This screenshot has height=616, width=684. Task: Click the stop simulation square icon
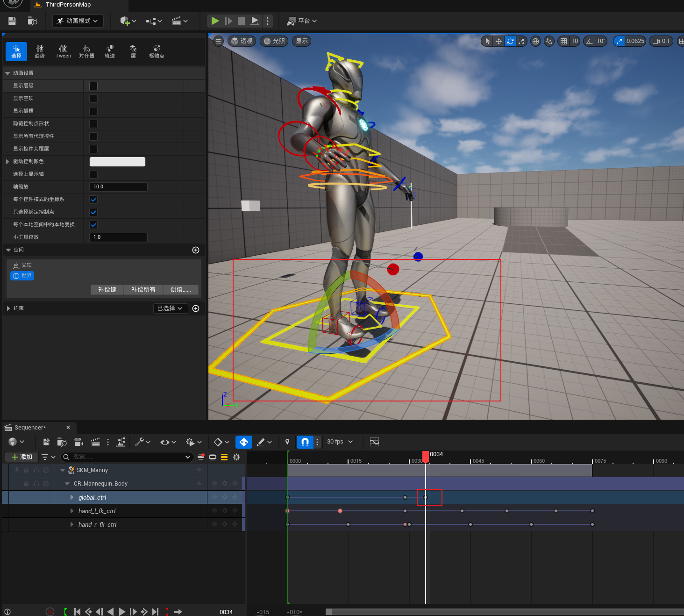point(242,21)
